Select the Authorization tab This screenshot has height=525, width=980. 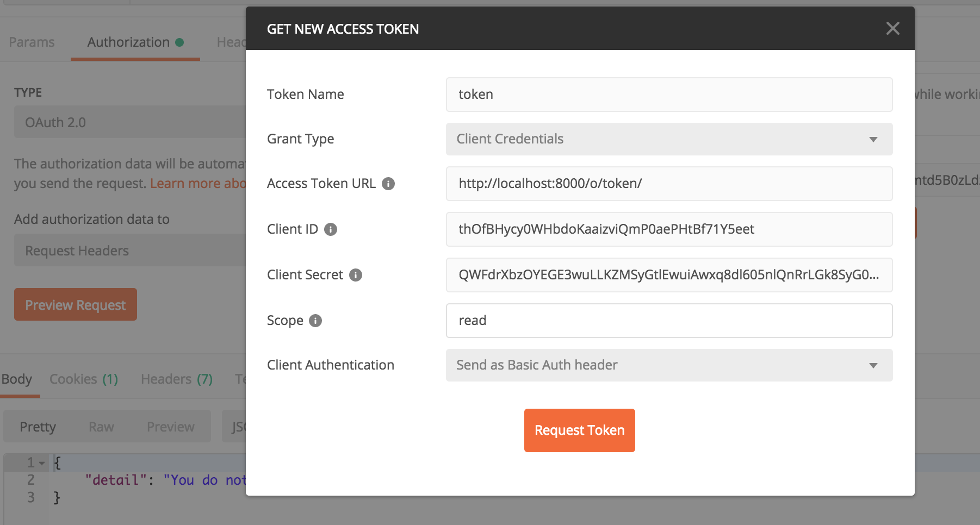(x=129, y=42)
